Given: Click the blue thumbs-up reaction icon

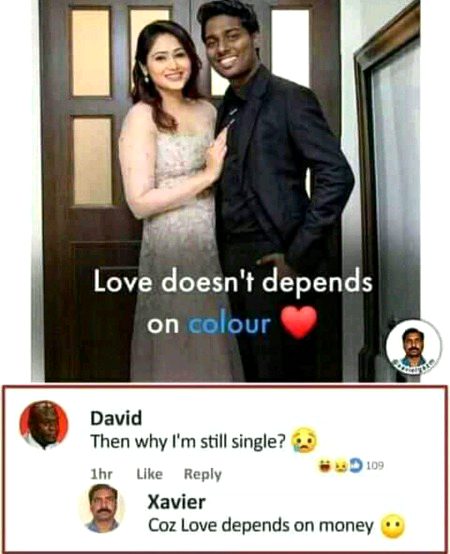Looking at the screenshot, I should click(357, 466).
